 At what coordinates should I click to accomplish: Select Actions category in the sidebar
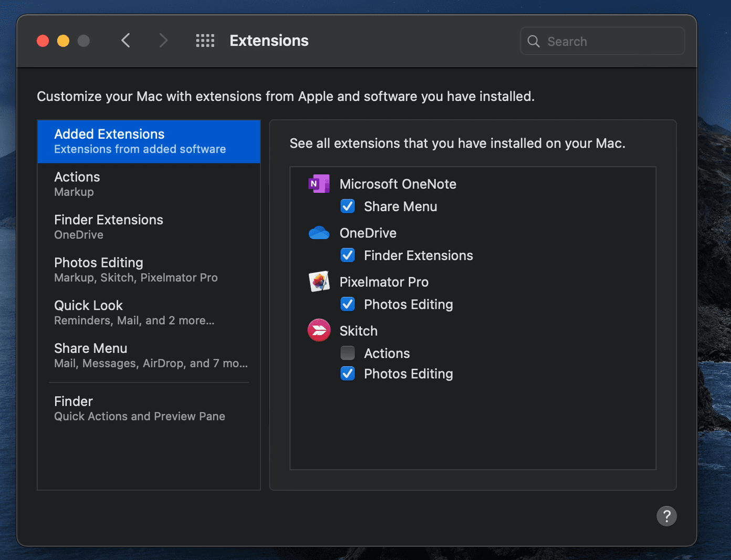[x=149, y=184]
